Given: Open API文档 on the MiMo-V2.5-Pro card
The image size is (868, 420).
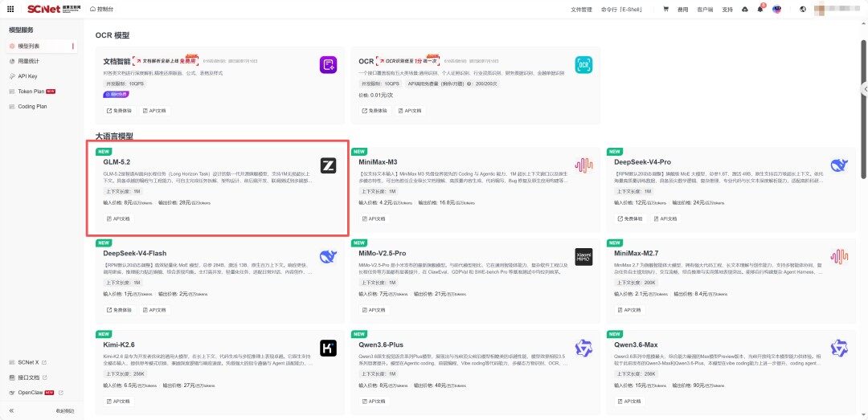Looking at the screenshot, I should tap(375, 310).
